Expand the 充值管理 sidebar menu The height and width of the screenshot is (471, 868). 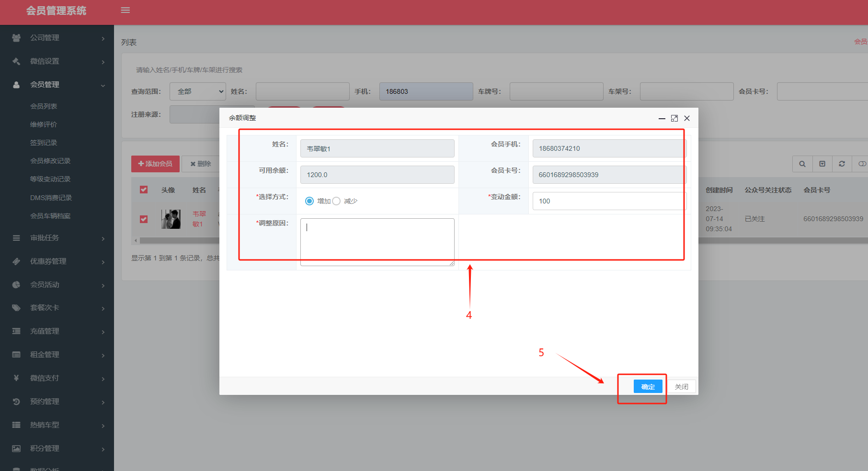pos(57,331)
